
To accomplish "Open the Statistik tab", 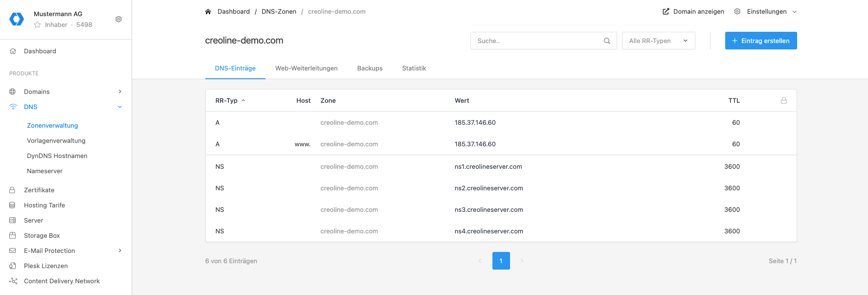I will [x=414, y=68].
